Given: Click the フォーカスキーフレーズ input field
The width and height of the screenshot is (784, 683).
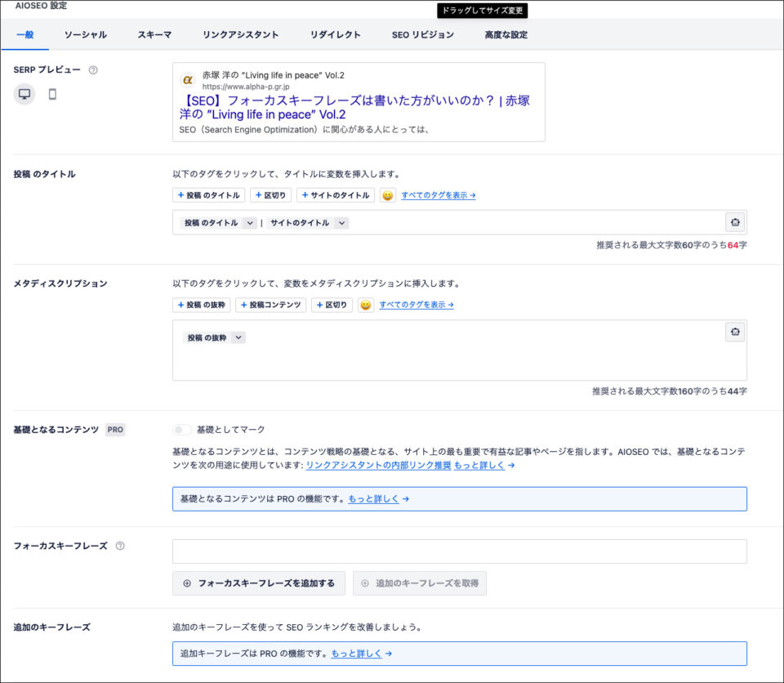Looking at the screenshot, I should 460,551.
